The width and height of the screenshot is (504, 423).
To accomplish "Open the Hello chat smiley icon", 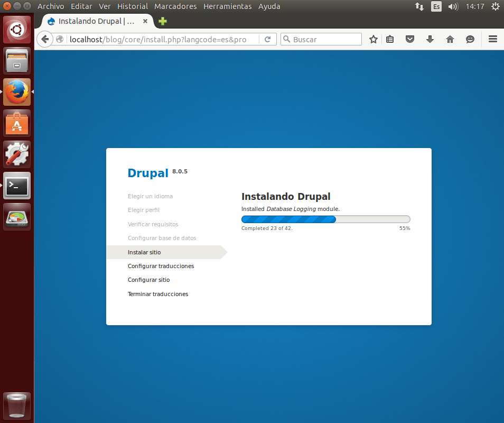I will tap(470, 40).
